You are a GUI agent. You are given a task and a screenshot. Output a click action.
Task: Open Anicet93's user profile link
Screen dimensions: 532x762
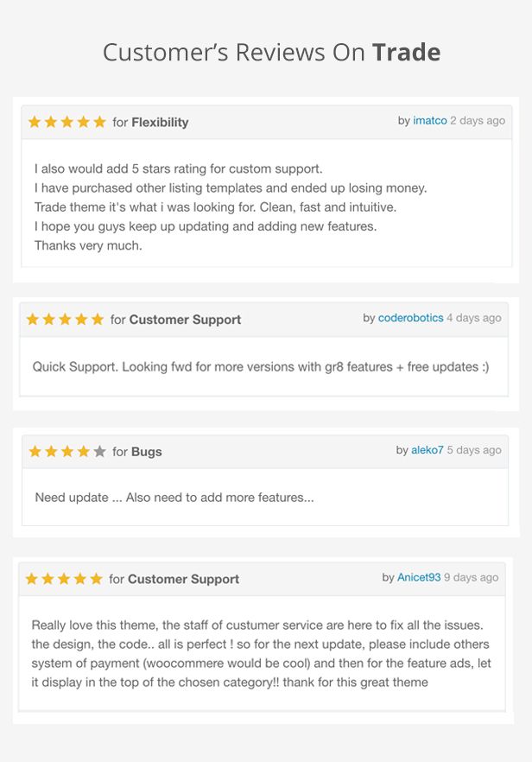[419, 577]
